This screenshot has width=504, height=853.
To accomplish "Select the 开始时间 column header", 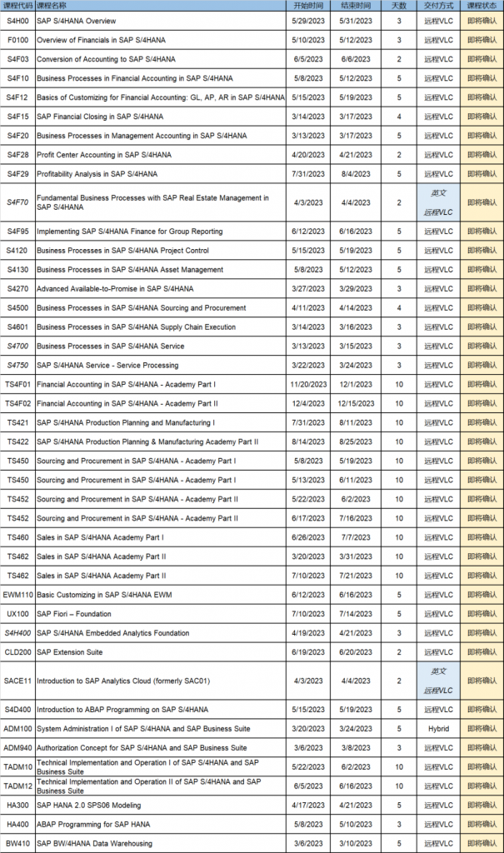I will coord(308,5).
